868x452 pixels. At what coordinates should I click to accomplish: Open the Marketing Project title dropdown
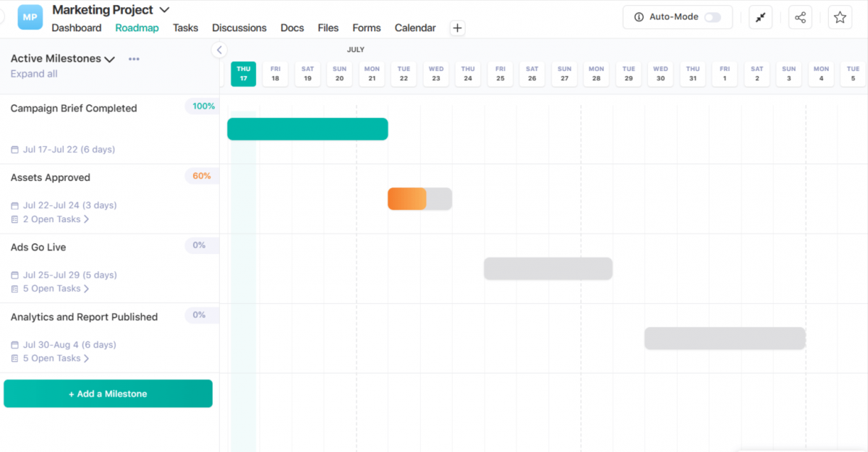click(164, 9)
